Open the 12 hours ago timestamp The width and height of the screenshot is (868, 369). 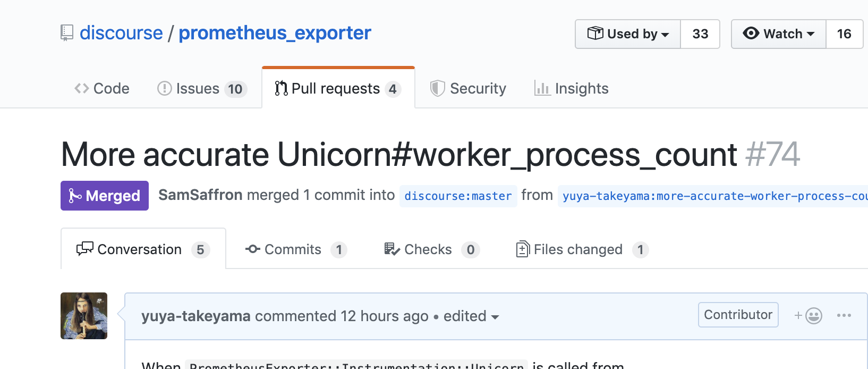coord(385,316)
